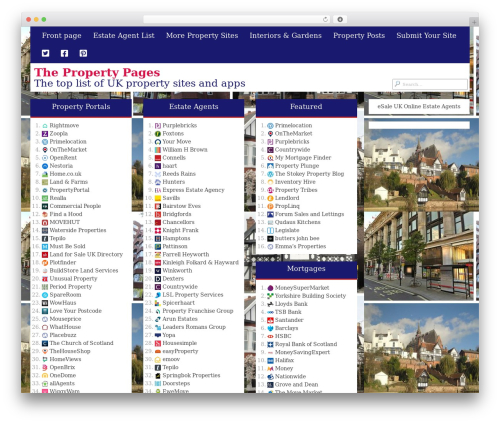Click the Foxtons favicon icon
The image size is (500, 423).
(x=158, y=134)
